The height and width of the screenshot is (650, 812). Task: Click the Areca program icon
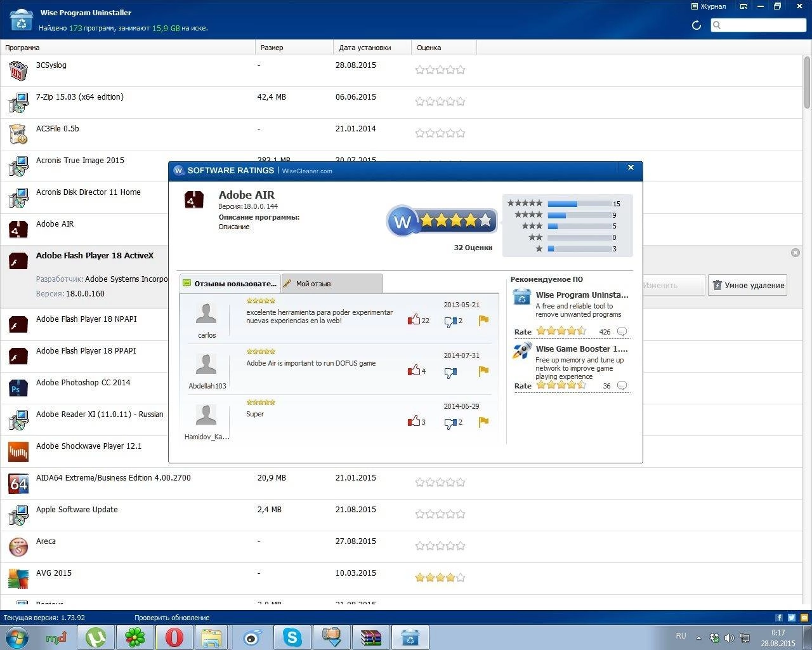18,547
